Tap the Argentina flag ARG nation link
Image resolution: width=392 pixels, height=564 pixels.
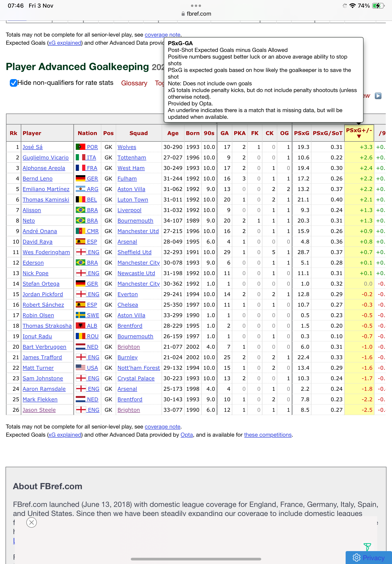pyautogui.click(x=87, y=189)
